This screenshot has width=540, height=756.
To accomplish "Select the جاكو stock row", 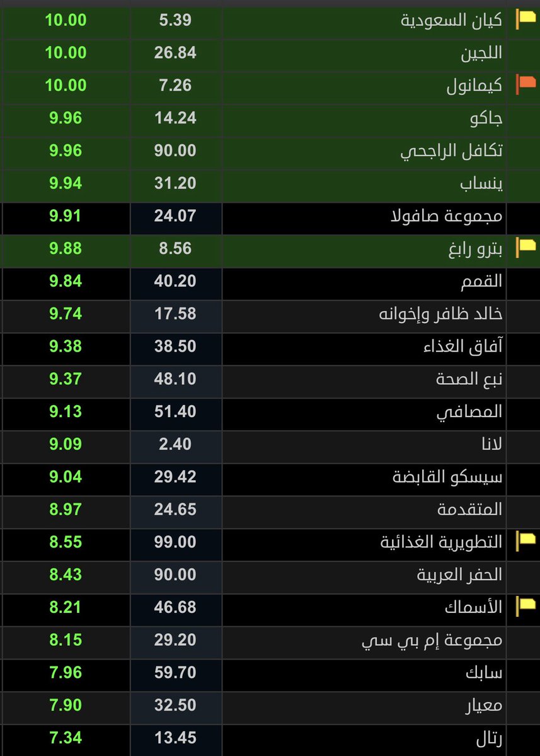I will point(485,118).
